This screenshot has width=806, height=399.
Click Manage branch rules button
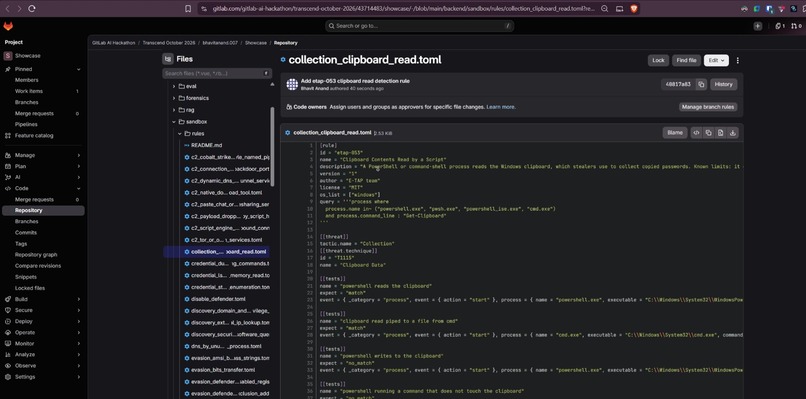[x=708, y=107]
